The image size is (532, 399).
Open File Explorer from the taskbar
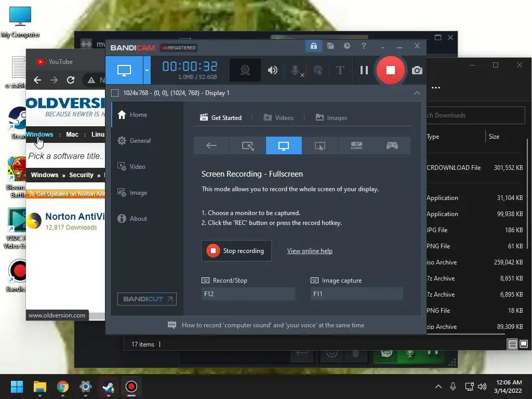(x=39, y=387)
